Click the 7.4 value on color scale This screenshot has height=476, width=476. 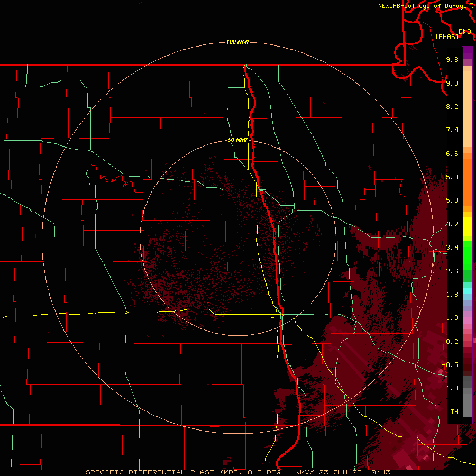(452, 130)
